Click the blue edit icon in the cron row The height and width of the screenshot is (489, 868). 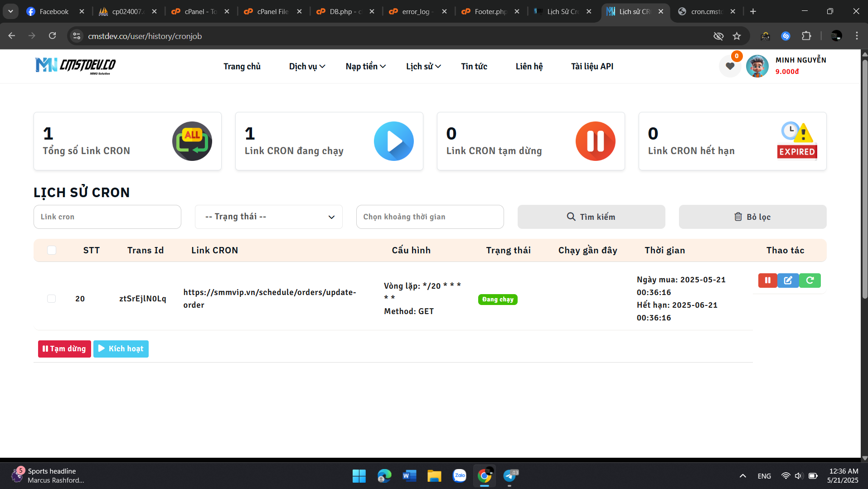[x=788, y=281]
